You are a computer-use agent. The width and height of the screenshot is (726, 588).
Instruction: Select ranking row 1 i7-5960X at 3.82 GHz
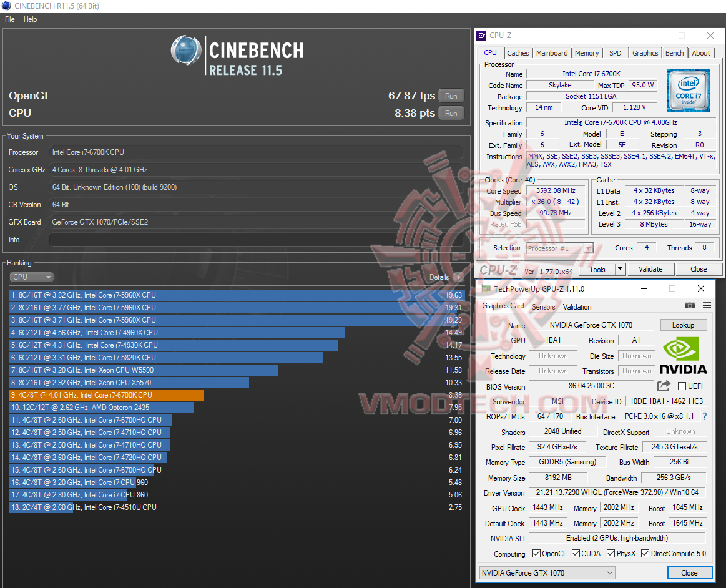pos(236,295)
